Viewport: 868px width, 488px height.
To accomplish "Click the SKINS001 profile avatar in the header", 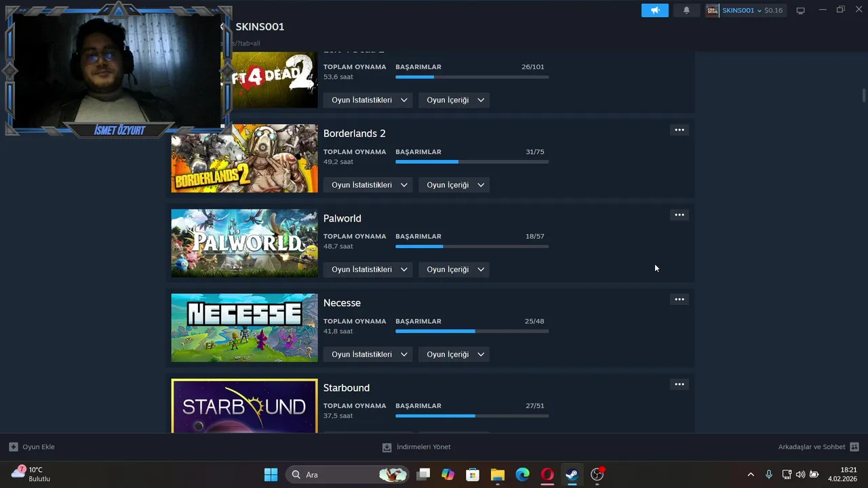I will tap(713, 10).
